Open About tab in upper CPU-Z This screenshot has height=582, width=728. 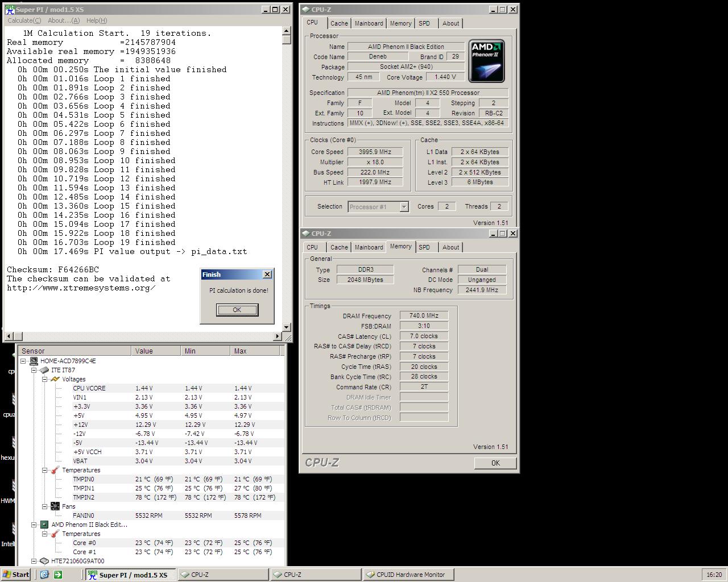[450, 23]
